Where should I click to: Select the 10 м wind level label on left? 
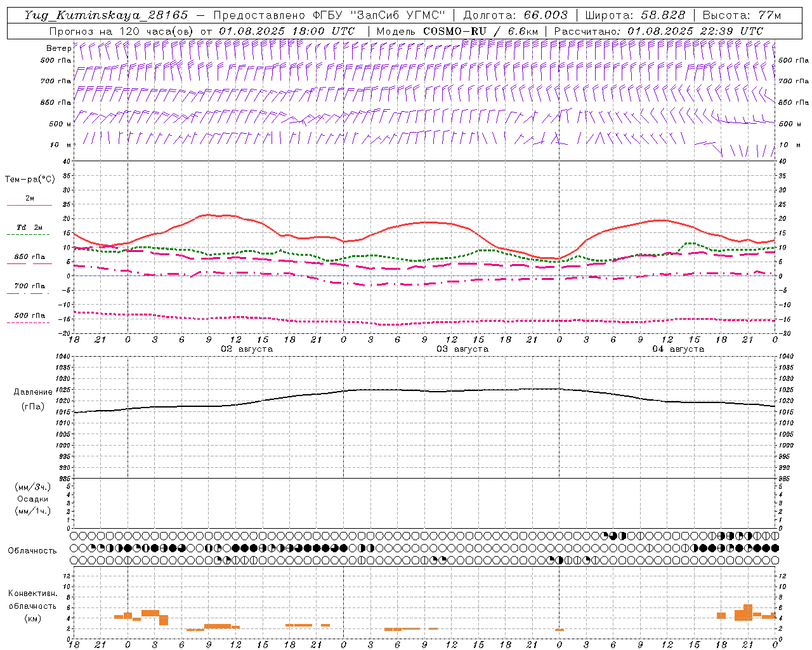click(61, 145)
